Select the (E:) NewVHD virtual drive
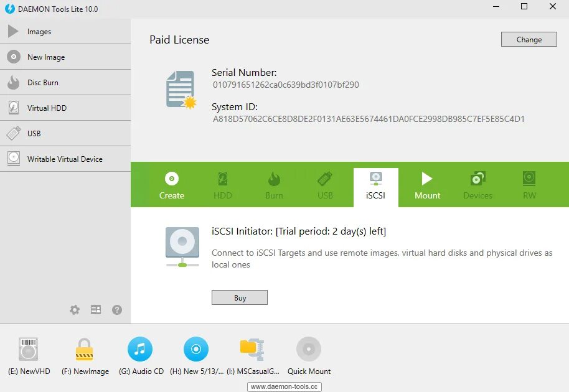Screen dimensions: 569x392 coord(29,356)
